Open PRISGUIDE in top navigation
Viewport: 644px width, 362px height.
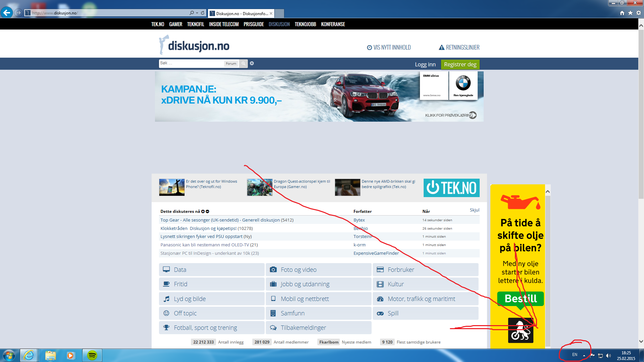click(254, 24)
